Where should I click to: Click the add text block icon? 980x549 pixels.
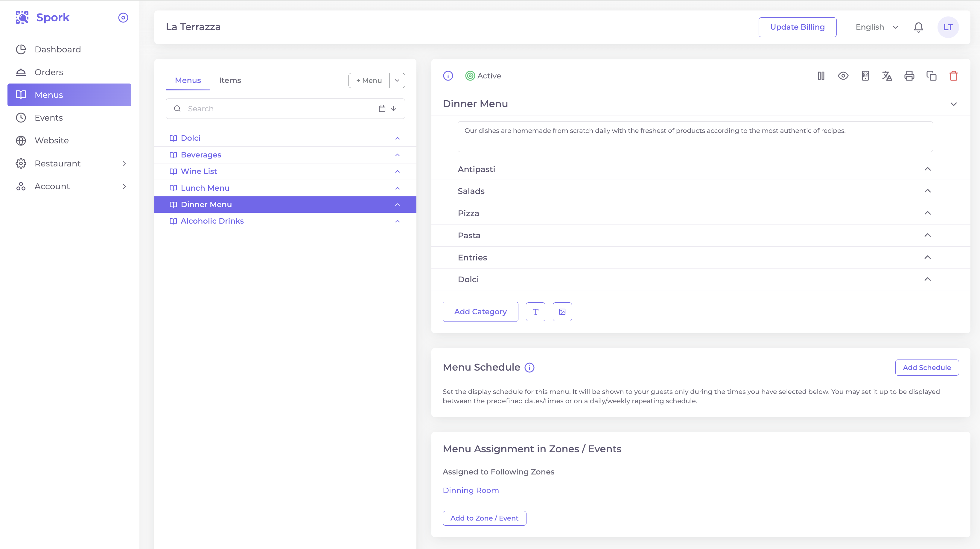point(535,312)
